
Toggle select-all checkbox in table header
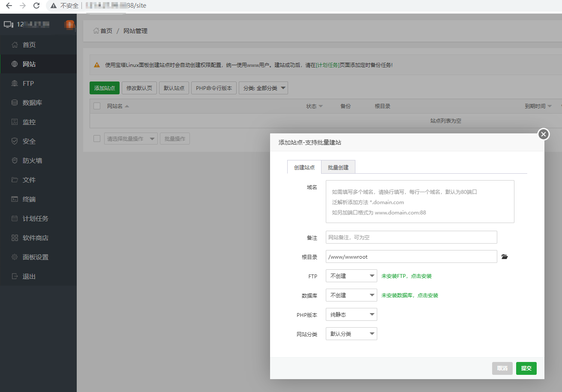coord(97,106)
